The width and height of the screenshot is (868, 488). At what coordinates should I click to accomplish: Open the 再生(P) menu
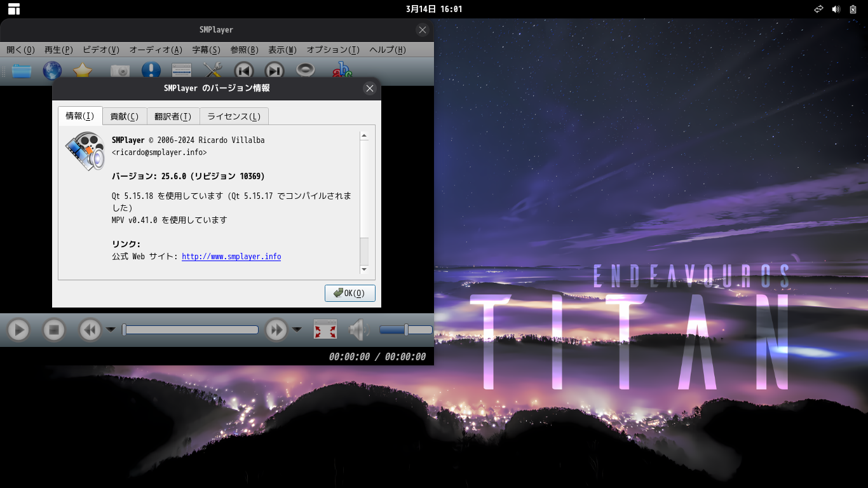point(58,50)
